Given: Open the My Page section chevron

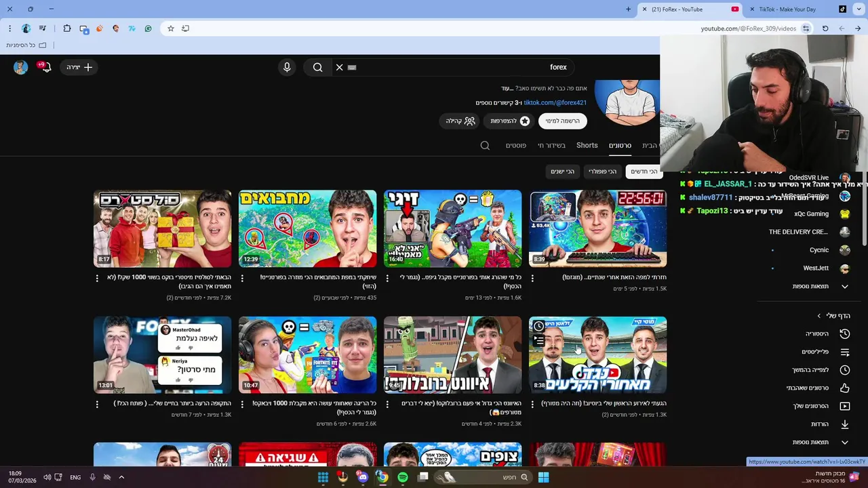Looking at the screenshot, I should point(818,316).
